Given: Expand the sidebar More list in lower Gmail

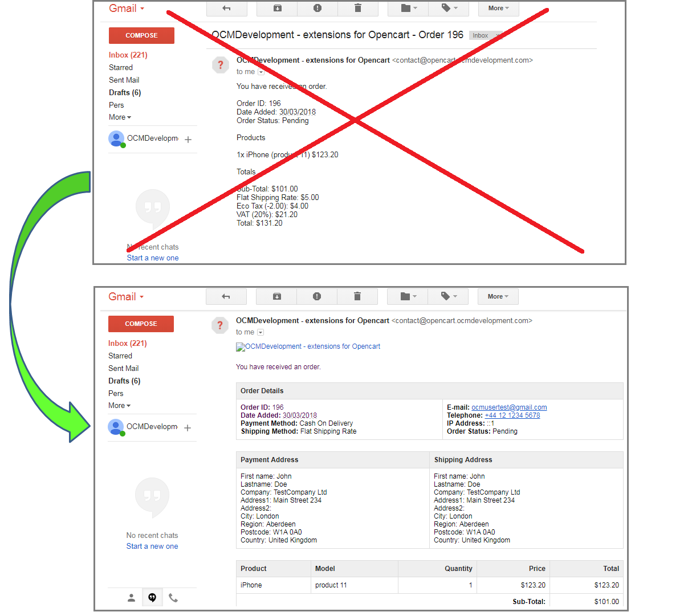Looking at the screenshot, I should [120, 406].
